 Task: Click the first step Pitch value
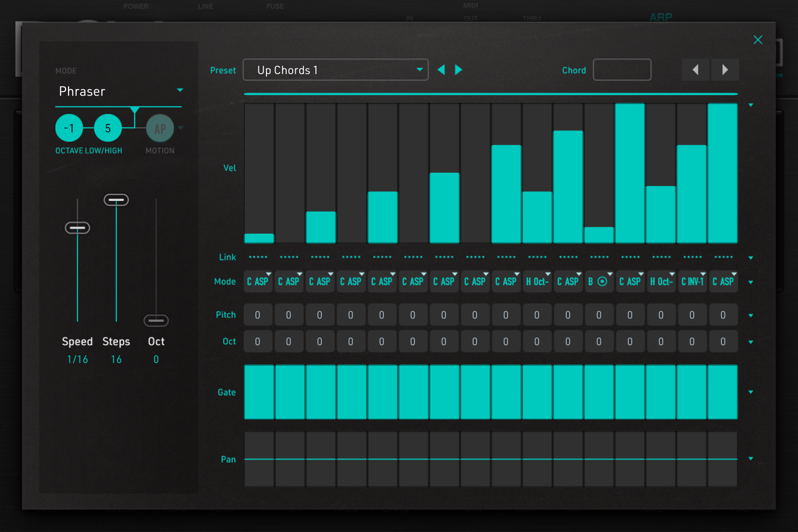(x=258, y=315)
